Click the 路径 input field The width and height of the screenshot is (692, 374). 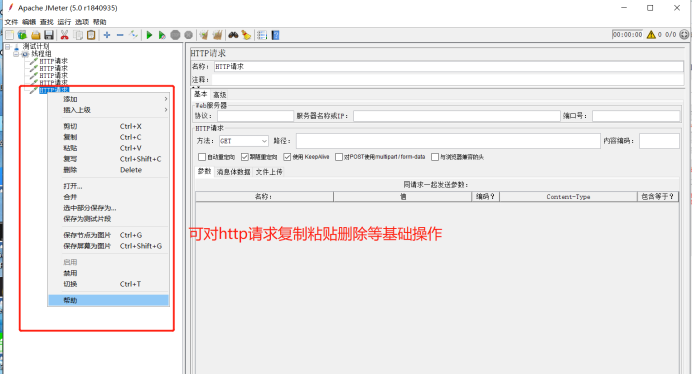pyautogui.click(x=448, y=141)
